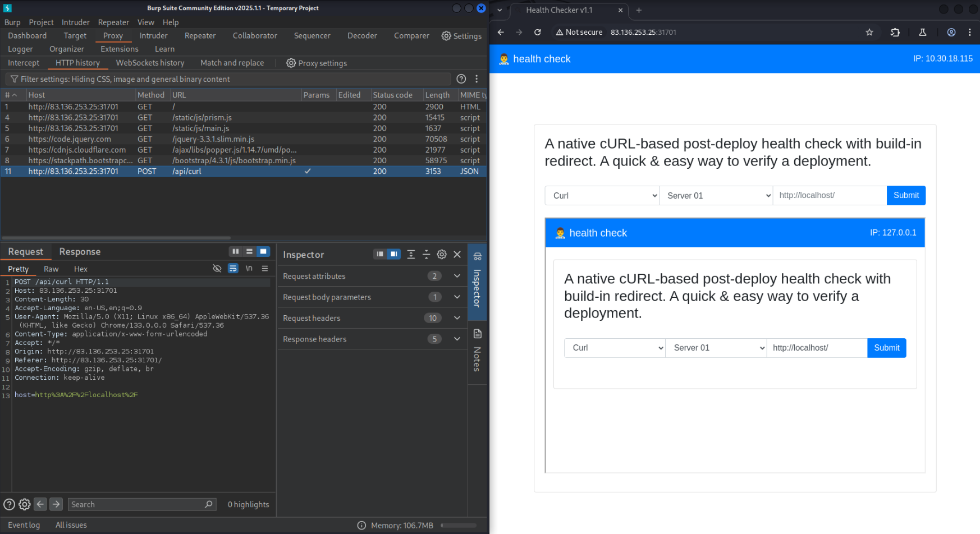Image resolution: width=980 pixels, height=534 pixels.
Task: Select tabbed request/response layout icon
Action: 263,252
